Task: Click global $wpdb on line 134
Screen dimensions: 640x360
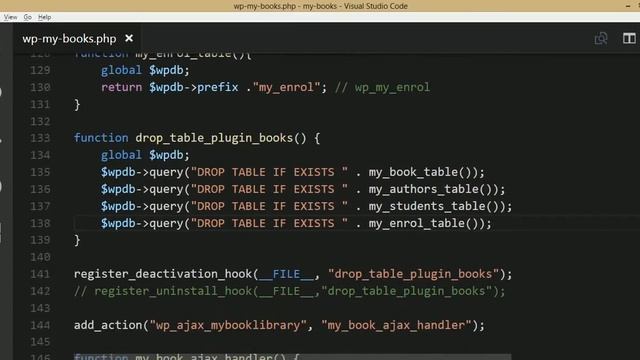Action: click(x=145, y=155)
